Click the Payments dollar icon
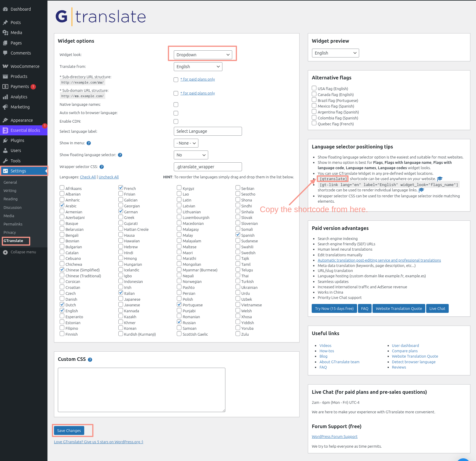476x461 pixels. click(x=5, y=87)
